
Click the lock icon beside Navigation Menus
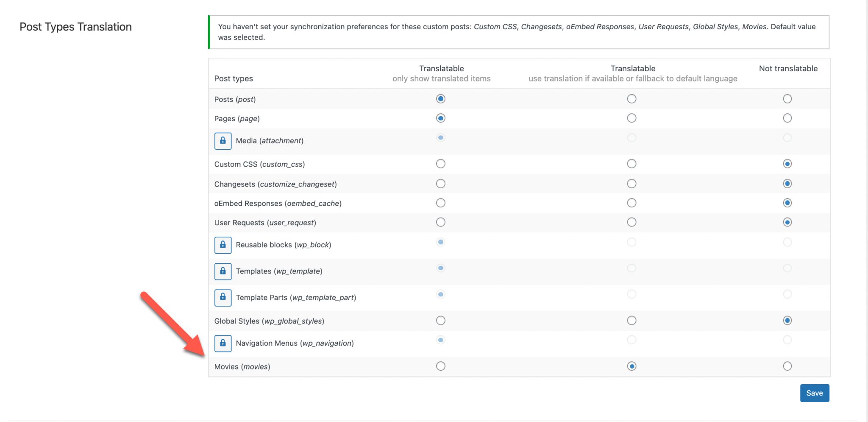[x=223, y=344]
